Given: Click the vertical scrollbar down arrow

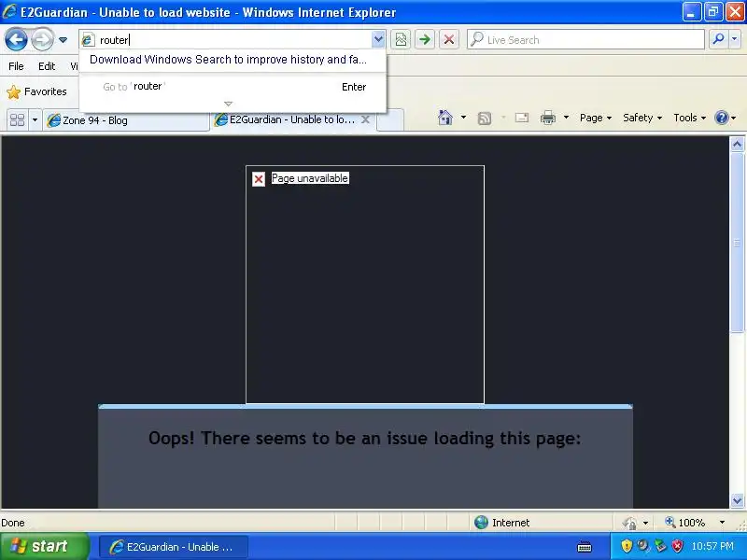Looking at the screenshot, I should [x=737, y=500].
